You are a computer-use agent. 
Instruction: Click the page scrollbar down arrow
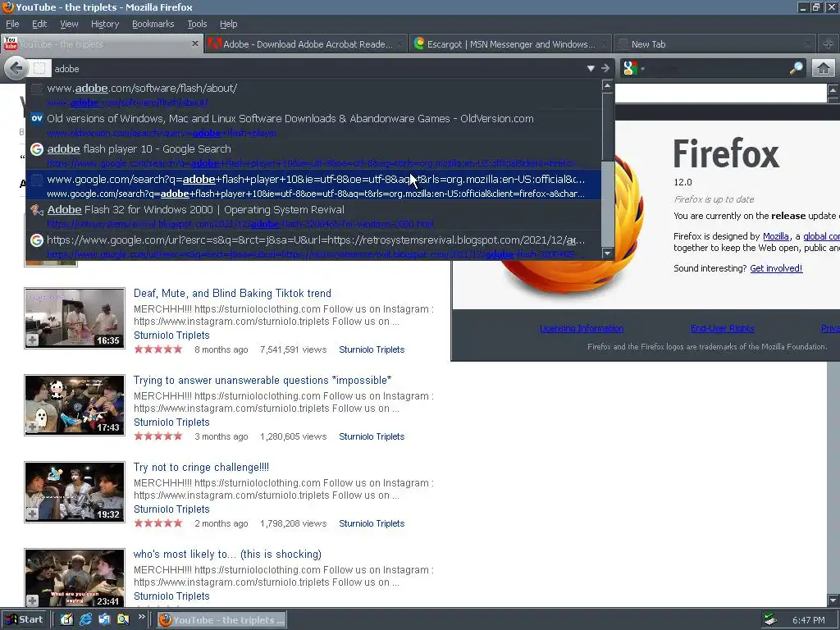pos(833,600)
